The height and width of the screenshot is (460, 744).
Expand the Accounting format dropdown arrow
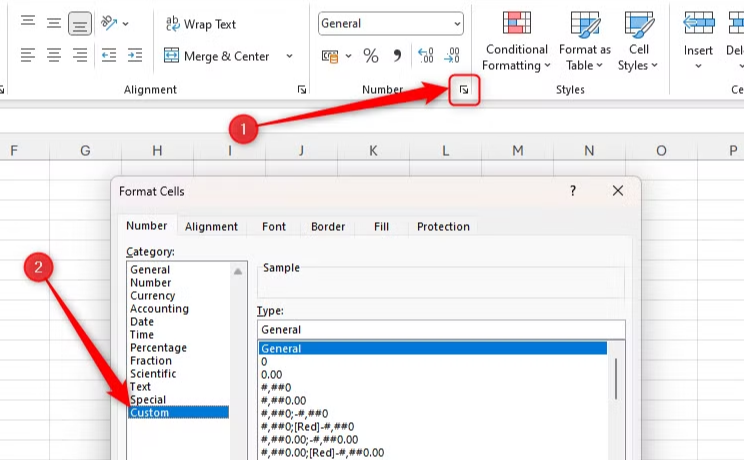[x=348, y=56]
